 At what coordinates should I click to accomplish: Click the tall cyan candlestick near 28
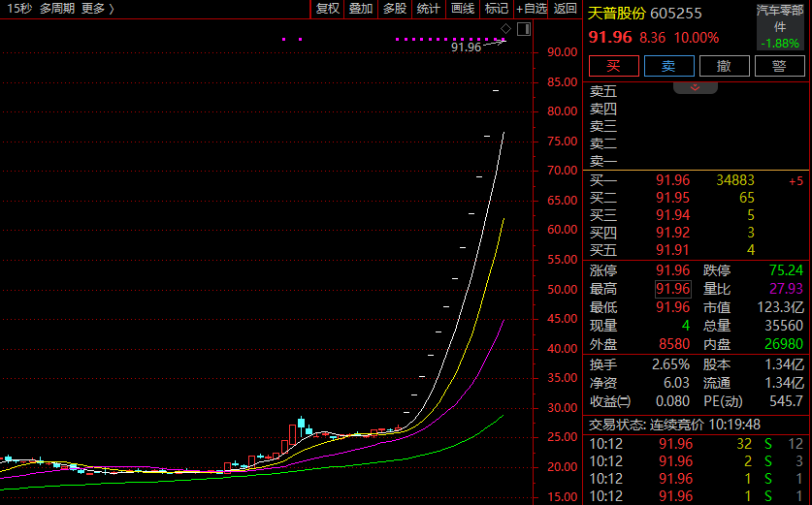coord(301,426)
